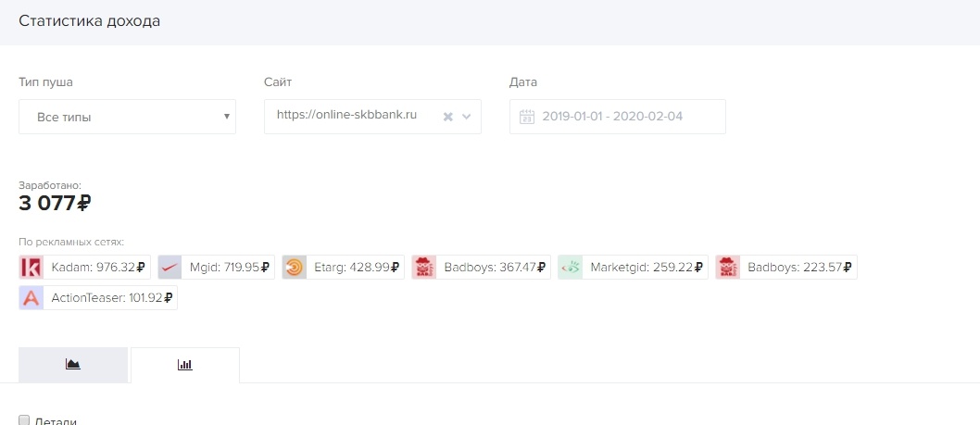Click the Mgid network logo icon

170,267
